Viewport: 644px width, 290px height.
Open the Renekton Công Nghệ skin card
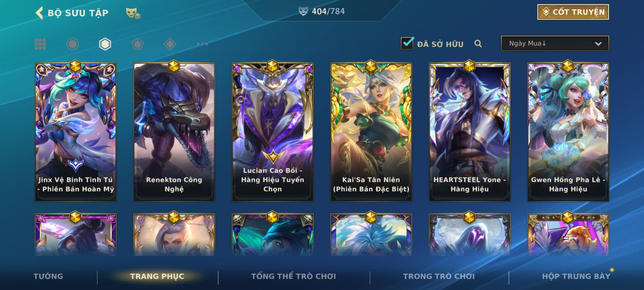tap(174, 132)
